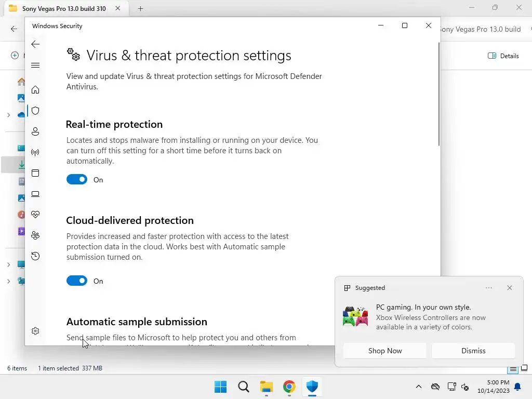Click the 'Automatic sample submission' heading
Viewport: 532px width, 399px height.
(137, 322)
